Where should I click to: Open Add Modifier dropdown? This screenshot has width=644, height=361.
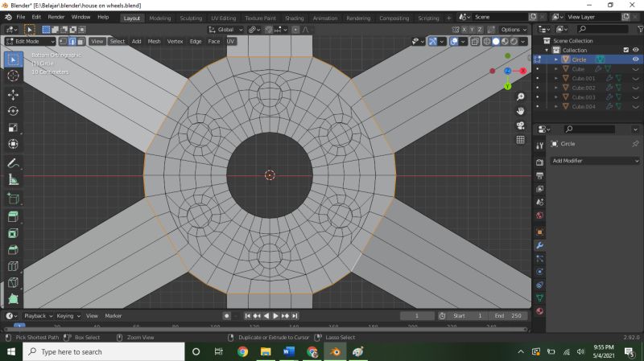pyautogui.click(x=595, y=161)
